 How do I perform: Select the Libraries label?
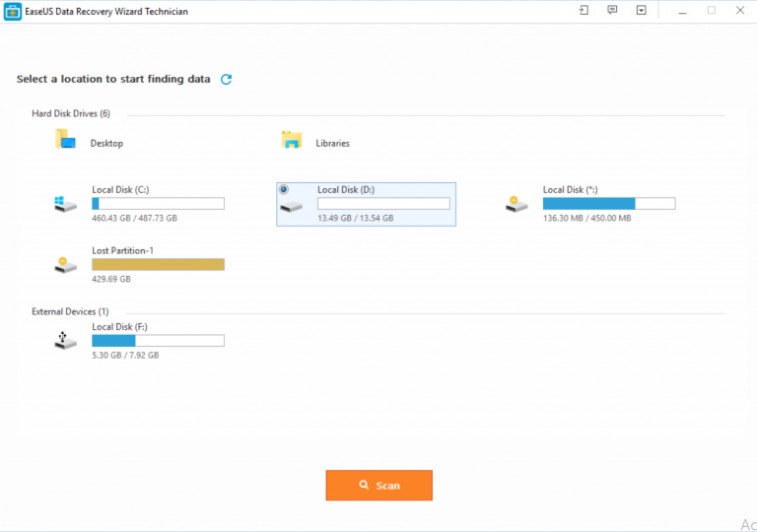(x=332, y=144)
